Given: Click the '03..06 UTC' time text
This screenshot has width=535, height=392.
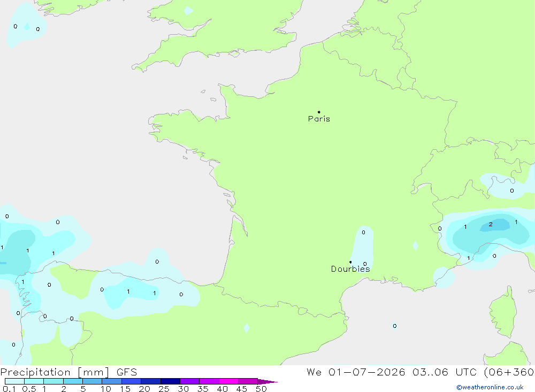Looking at the screenshot, I should coord(445,372).
